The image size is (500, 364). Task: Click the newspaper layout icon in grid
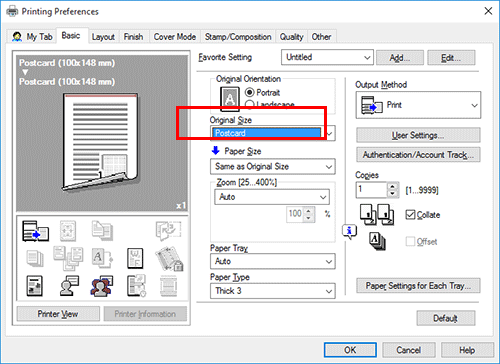34,286
